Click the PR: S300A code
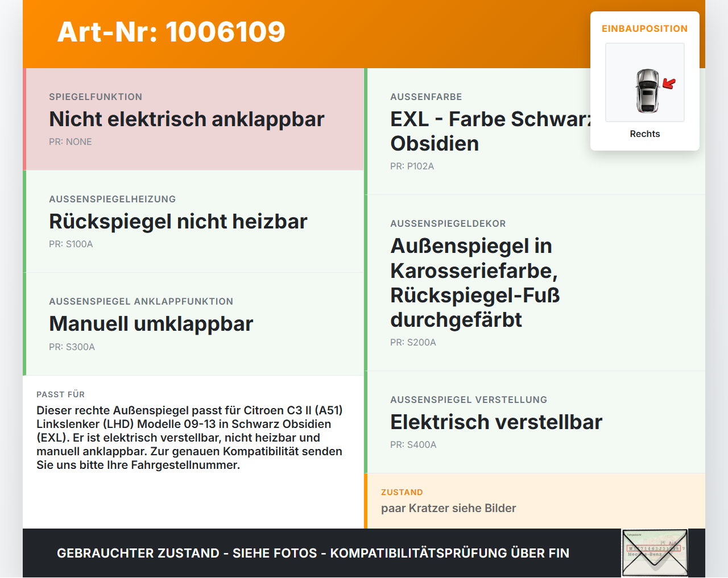This screenshot has width=728, height=578. [72, 347]
